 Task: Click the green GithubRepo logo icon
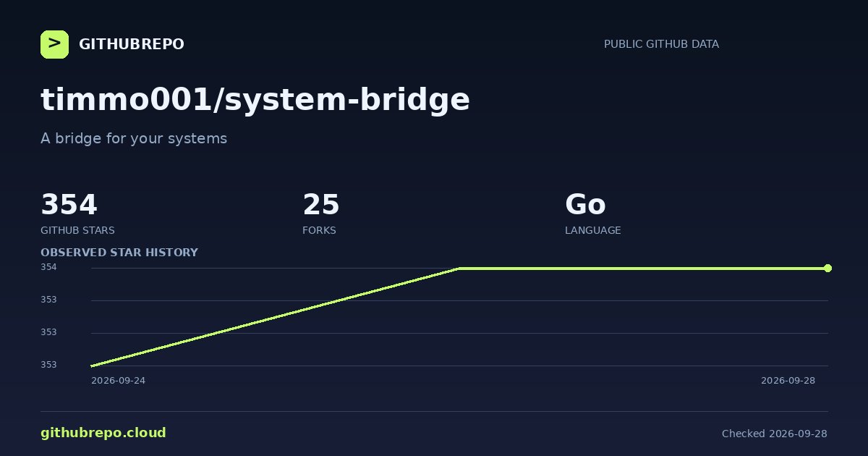[54, 44]
